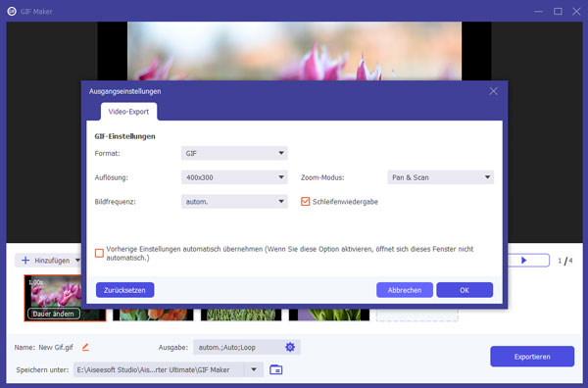Click the plus icon on Hinzufügen

coord(25,261)
